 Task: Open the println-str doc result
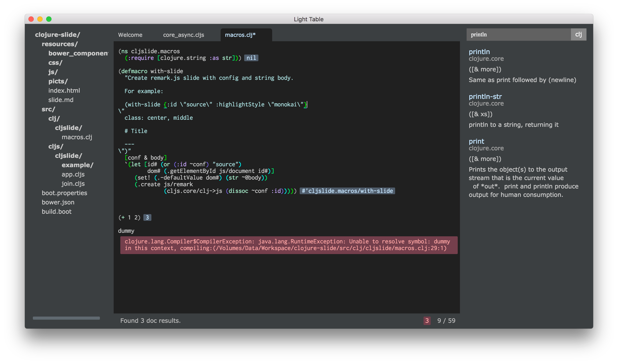[x=485, y=96]
